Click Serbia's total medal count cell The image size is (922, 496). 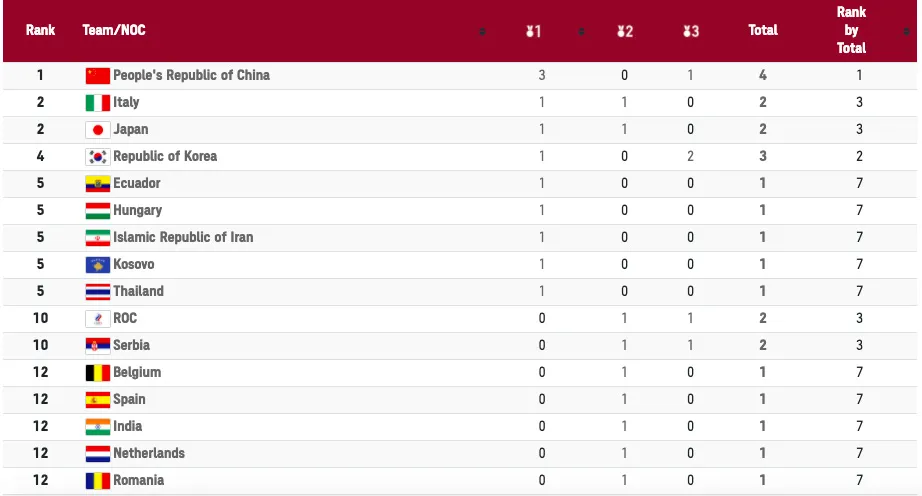pos(763,345)
